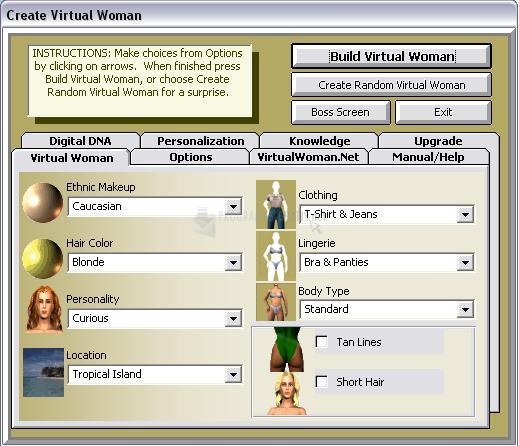
Task: Expand the Location dropdown arrow
Action: pyautogui.click(x=233, y=375)
